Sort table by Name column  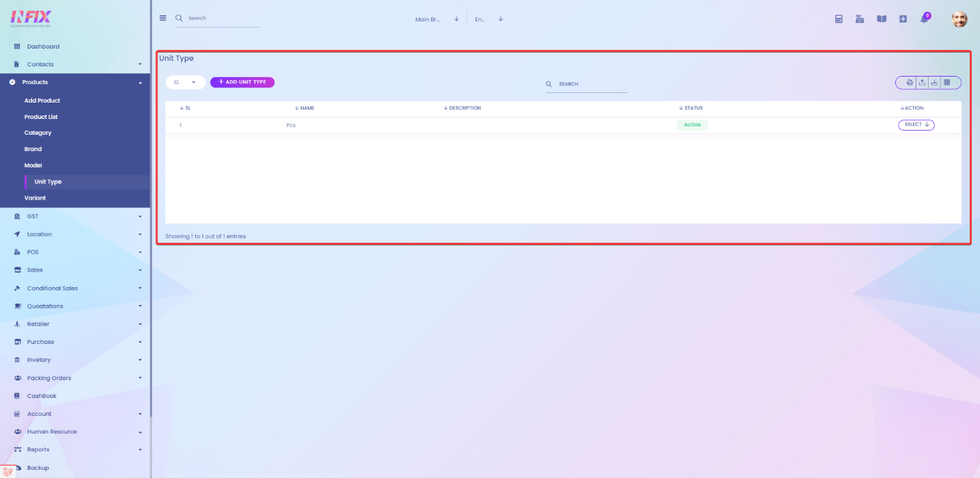305,108
